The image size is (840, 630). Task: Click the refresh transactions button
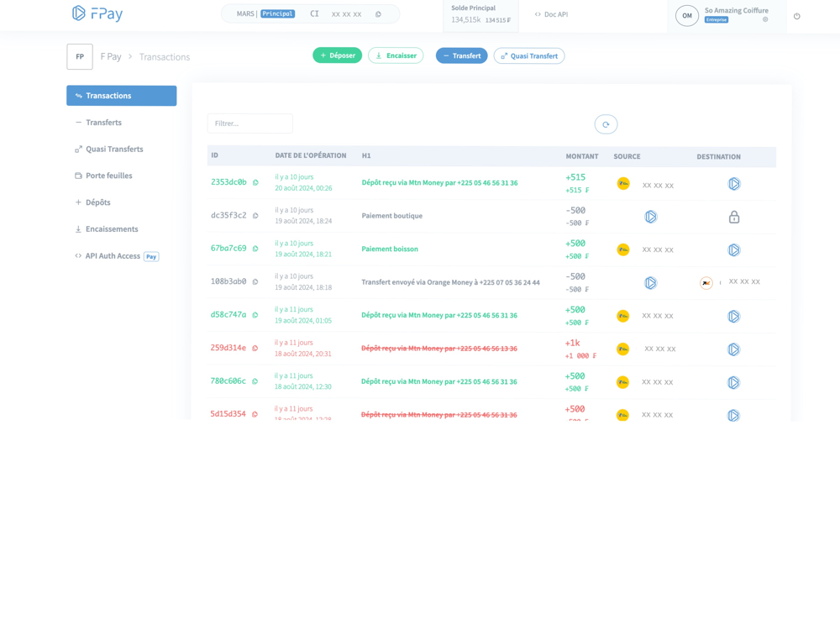(x=606, y=124)
